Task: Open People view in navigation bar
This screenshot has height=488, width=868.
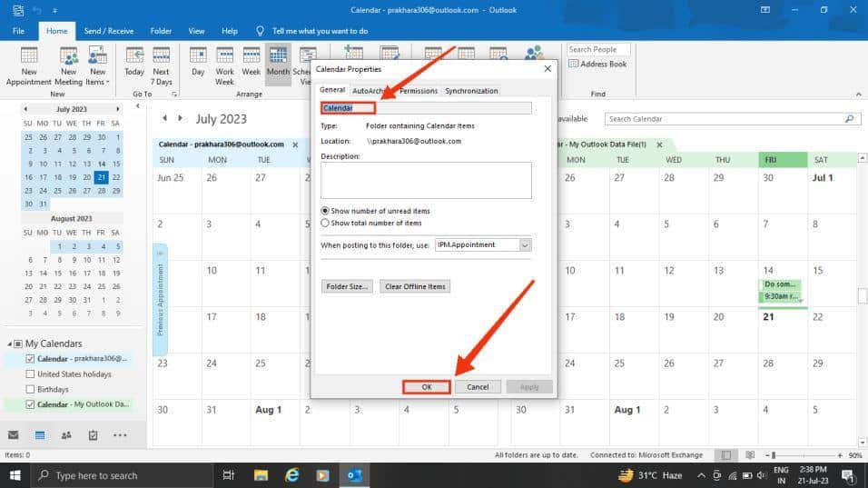Action: 66,435
